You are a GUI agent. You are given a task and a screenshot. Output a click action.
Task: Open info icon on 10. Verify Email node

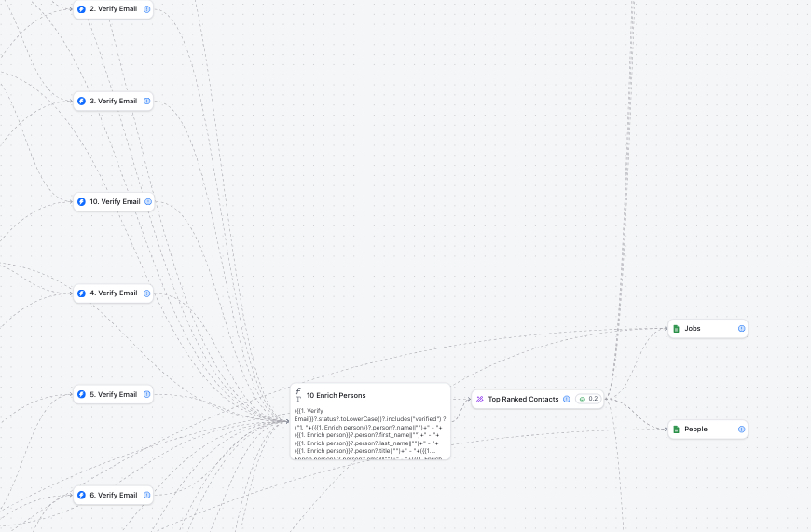point(148,202)
